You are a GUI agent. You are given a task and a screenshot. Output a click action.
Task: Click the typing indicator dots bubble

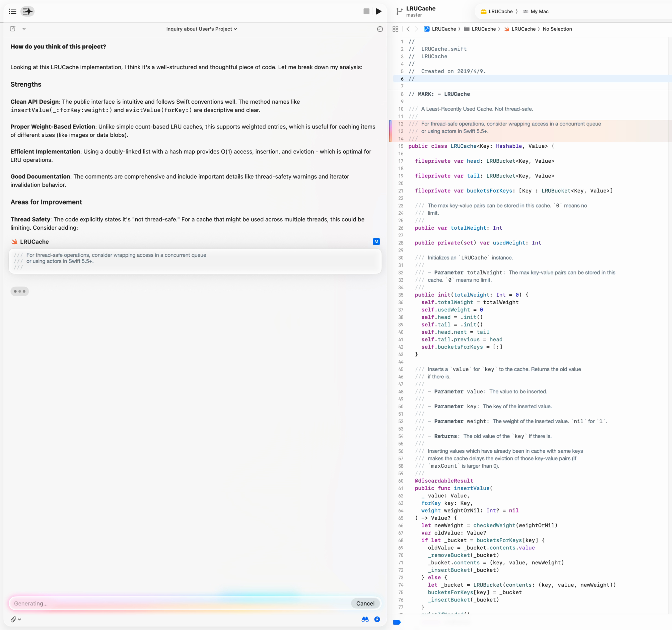click(x=20, y=291)
